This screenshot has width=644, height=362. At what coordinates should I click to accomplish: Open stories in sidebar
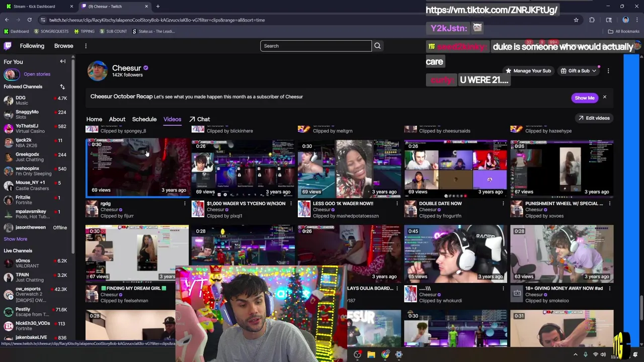[x=37, y=74]
